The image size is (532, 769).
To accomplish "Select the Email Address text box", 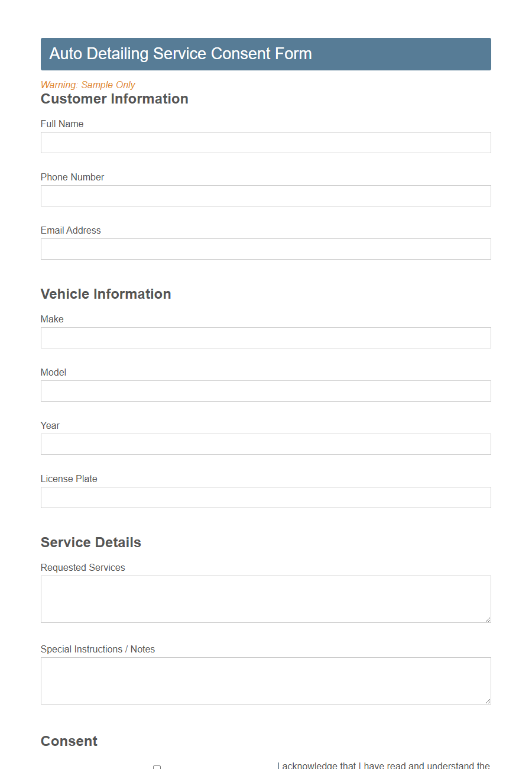I will (265, 249).
